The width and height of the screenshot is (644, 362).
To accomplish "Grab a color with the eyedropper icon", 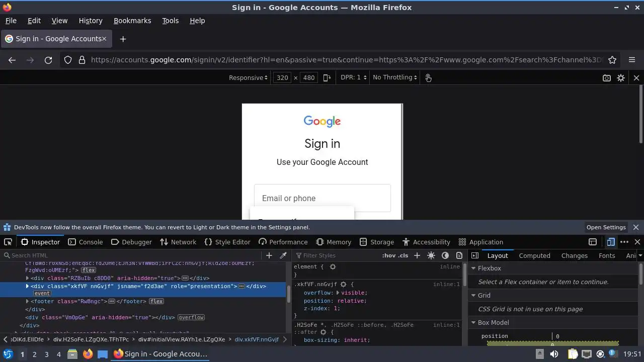I will (283, 255).
